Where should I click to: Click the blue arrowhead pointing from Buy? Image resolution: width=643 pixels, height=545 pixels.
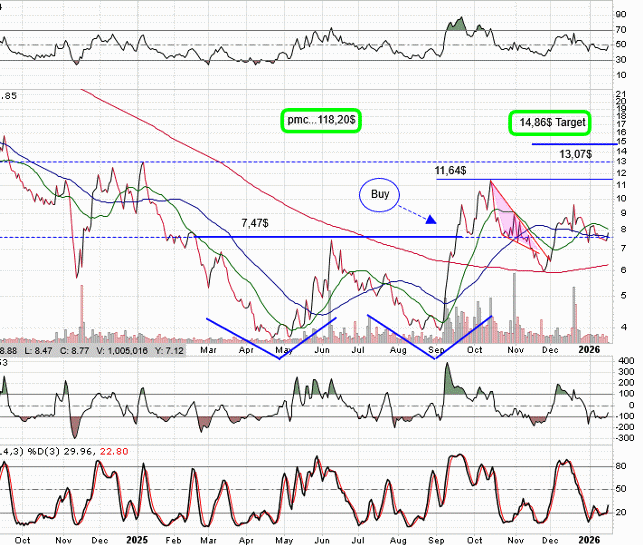431,219
